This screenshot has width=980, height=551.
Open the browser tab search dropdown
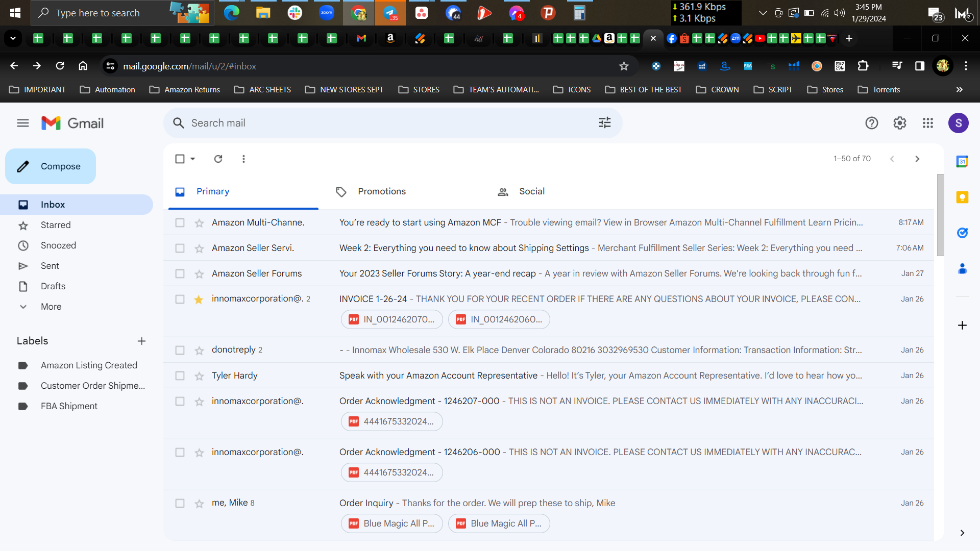pyautogui.click(x=13, y=38)
